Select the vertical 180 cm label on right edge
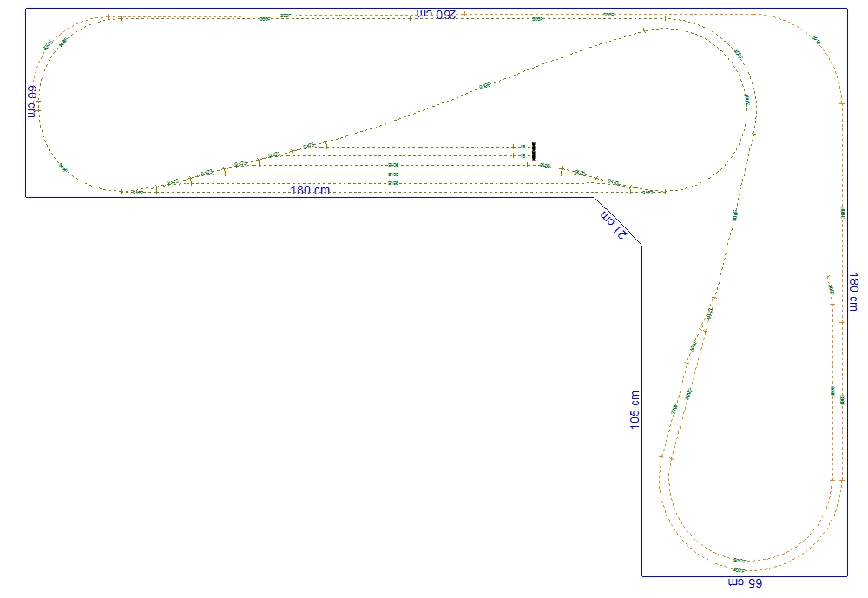Viewport: 868px width, 598px height. [x=853, y=292]
